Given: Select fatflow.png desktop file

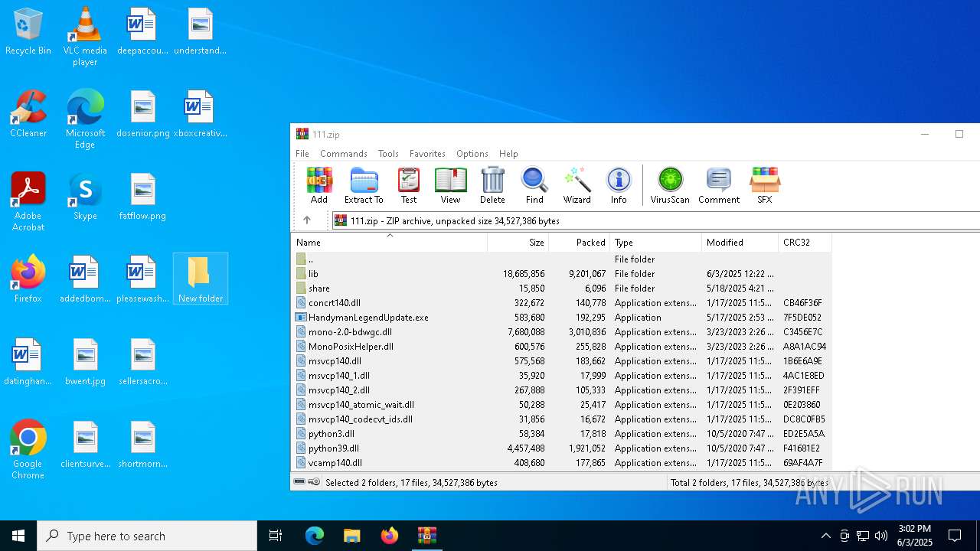Looking at the screenshot, I should [142, 197].
